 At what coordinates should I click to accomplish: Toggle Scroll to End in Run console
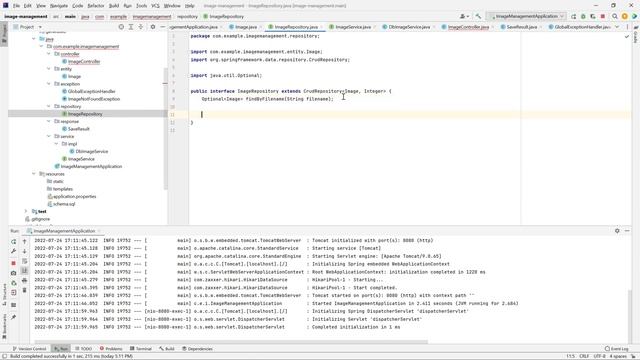[24, 271]
